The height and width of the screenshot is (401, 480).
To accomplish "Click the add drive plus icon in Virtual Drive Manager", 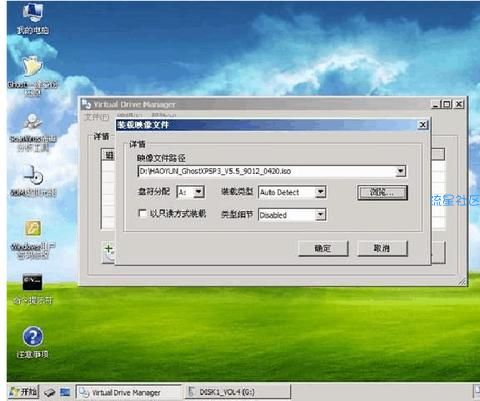I will [x=109, y=249].
